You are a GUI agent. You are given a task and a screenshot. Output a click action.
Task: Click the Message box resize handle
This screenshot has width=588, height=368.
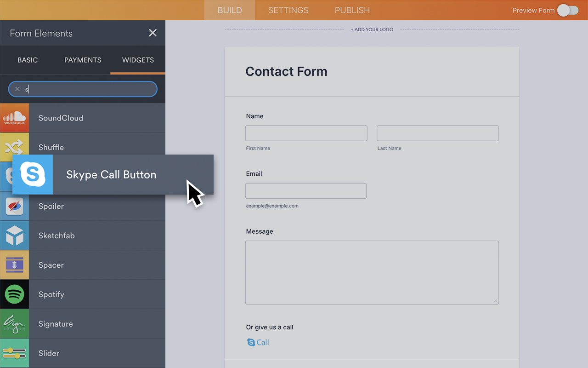pyautogui.click(x=495, y=301)
